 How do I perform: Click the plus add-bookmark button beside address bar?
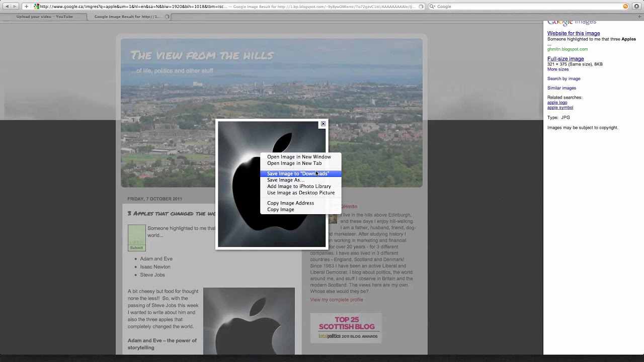26,7
